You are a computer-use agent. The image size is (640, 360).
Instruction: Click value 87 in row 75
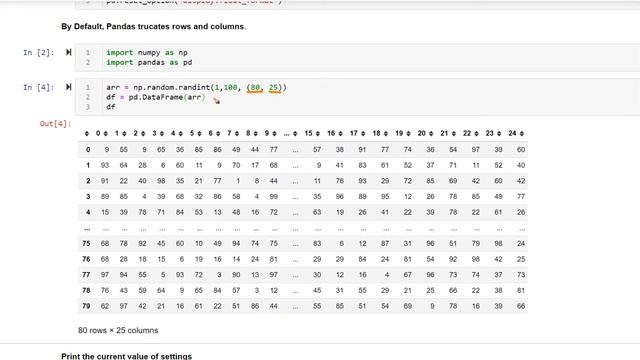pyautogui.click(x=385, y=243)
